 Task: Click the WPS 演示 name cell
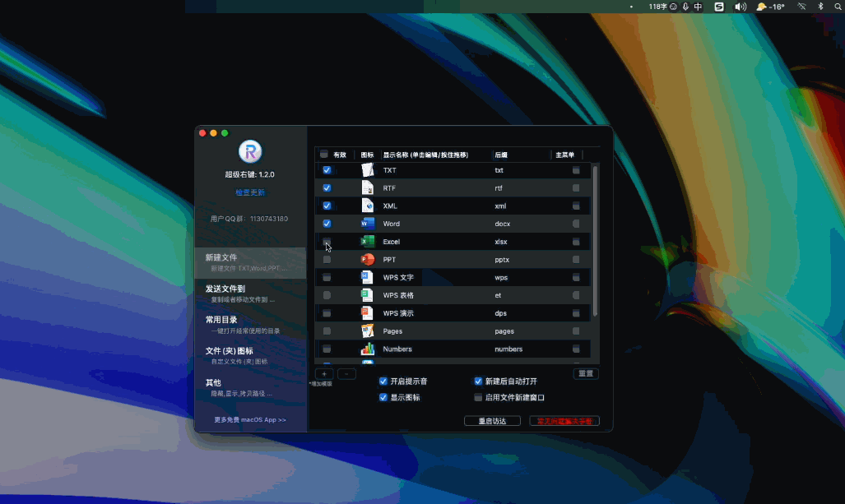398,313
